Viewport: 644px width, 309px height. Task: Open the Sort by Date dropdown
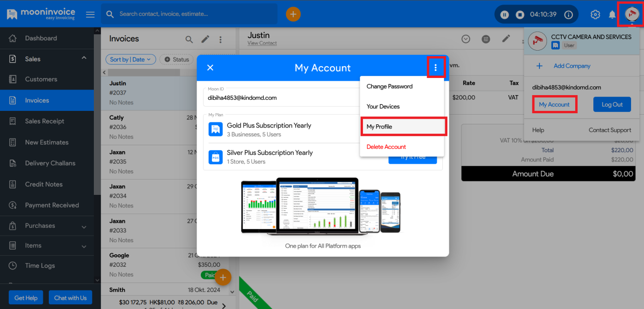point(131,59)
